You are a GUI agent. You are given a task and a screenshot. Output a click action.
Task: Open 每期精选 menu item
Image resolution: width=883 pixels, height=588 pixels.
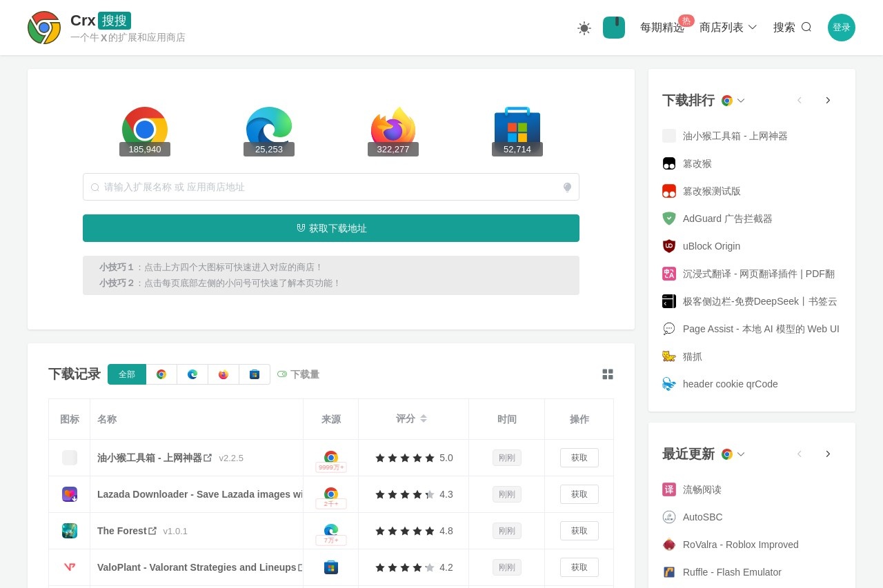click(662, 28)
